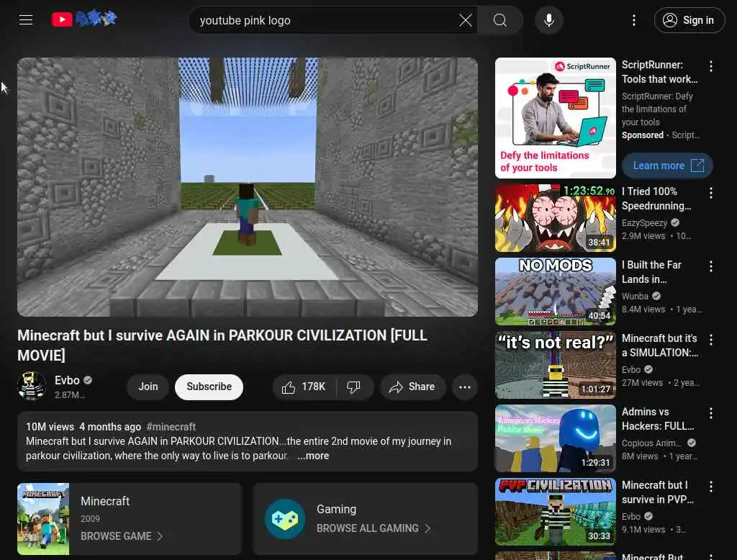Click 'Admins vs Hackers: FULL...' title
Screen dimensions: 737x560
pos(658,418)
